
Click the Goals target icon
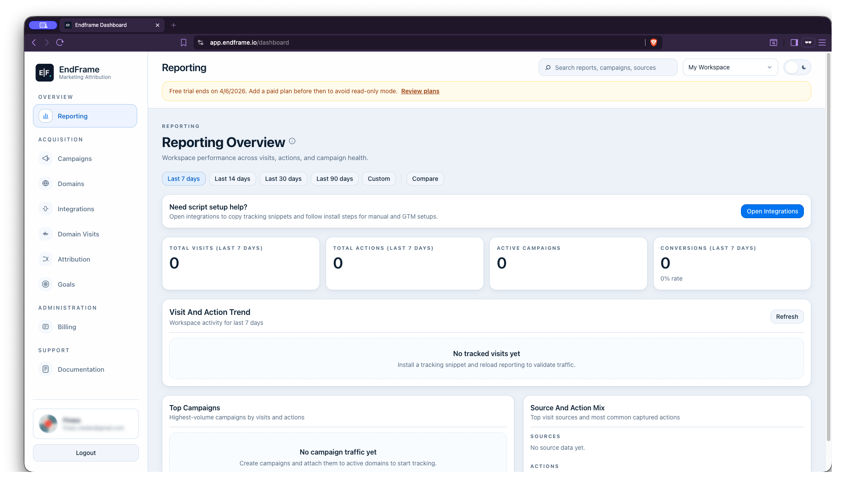[46, 284]
